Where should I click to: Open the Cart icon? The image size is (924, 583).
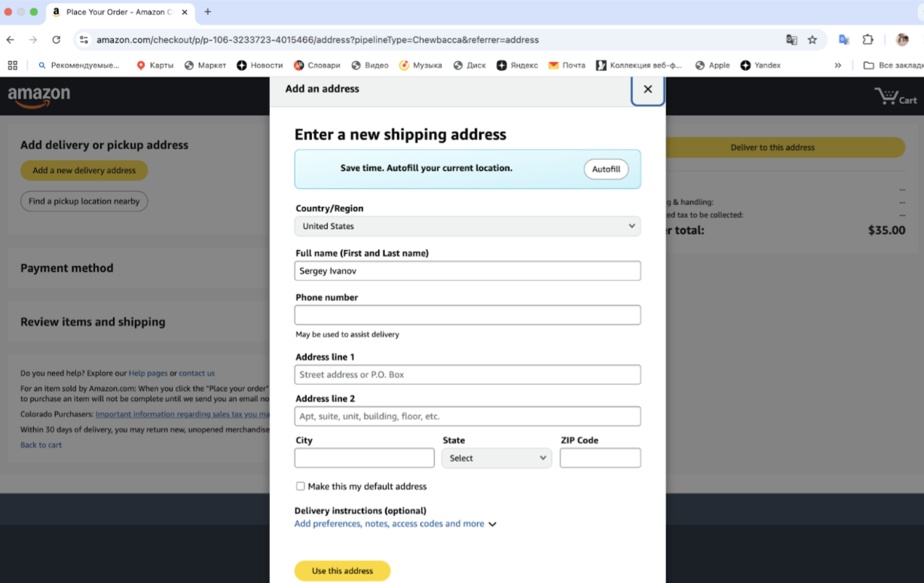[895, 96]
